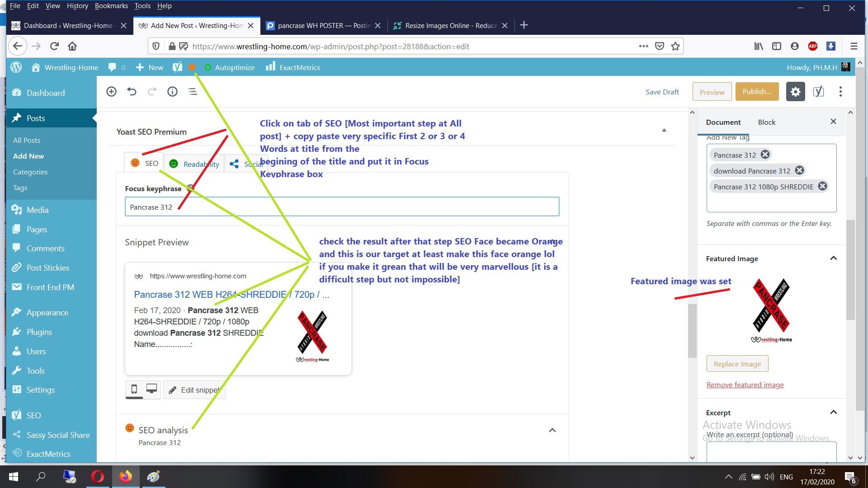Open more tools and options menu
Viewport: 868px width, 488px height.
[x=840, y=92]
